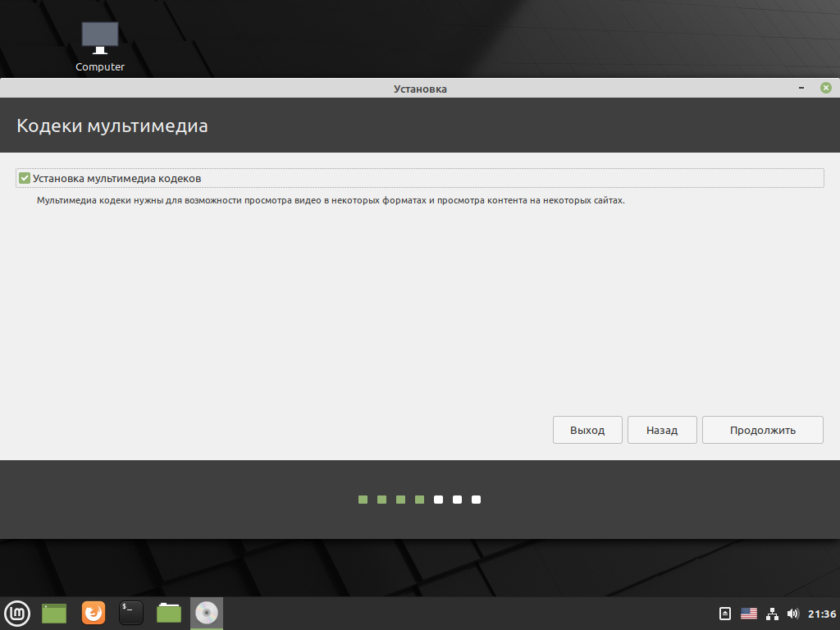Screen dimensions: 840x630
Task: Open the Linux Mint menu
Action: pyautogui.click(x=17, y=613)
